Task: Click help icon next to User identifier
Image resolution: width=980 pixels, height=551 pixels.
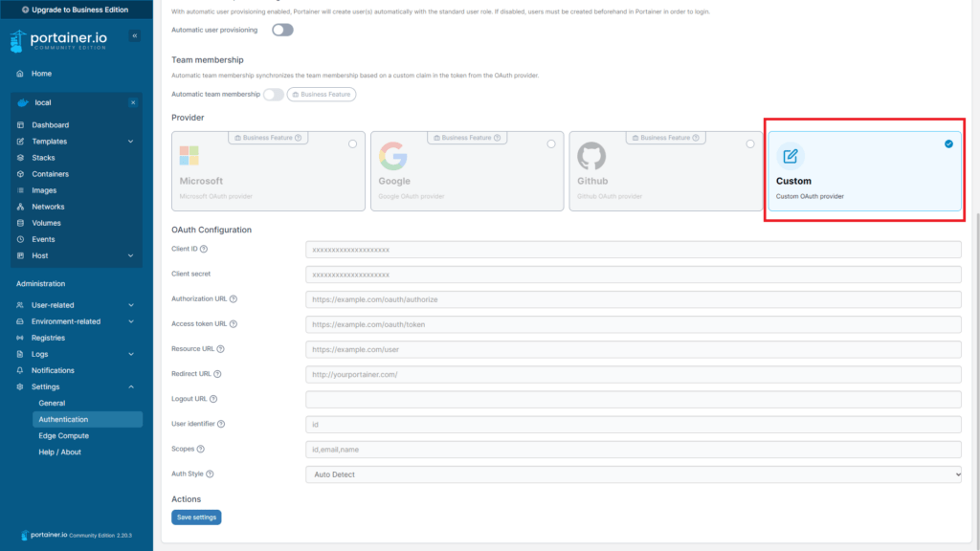Action: (x=221, y=424)
